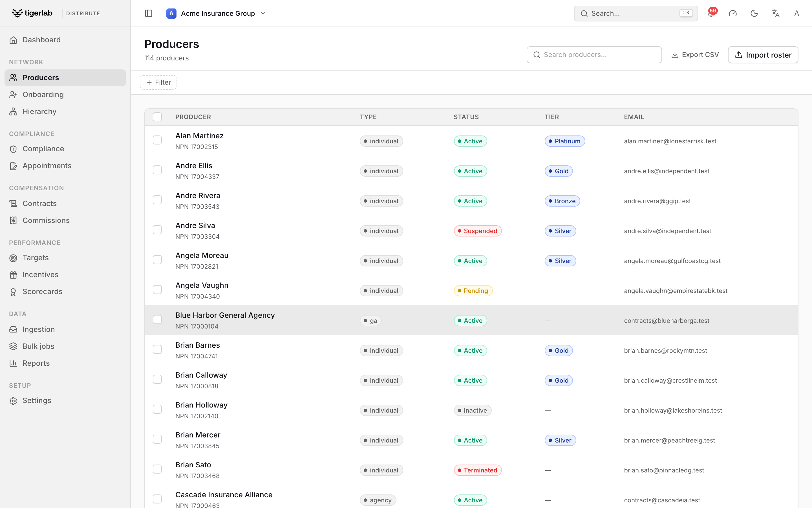Select Blue Harbor General Agency checkbox
Screen dimensions: 812x508
tap(157, 319)
